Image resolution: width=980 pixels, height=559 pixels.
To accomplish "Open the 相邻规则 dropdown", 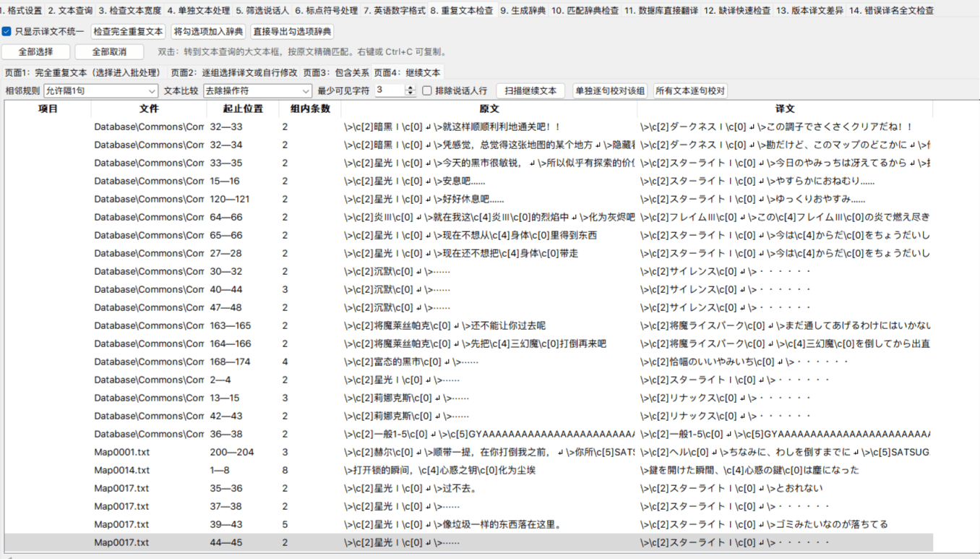I will click(100, 90).
